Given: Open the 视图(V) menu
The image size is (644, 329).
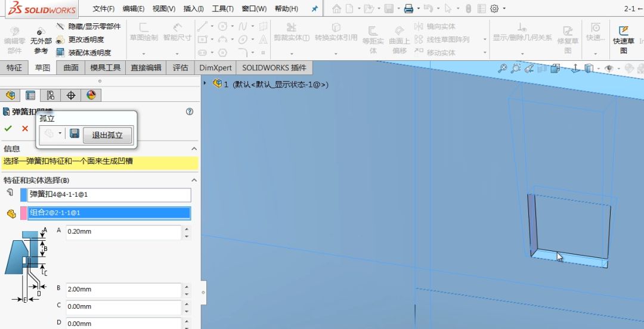Looking at the screenshot, I should point(164,8).
